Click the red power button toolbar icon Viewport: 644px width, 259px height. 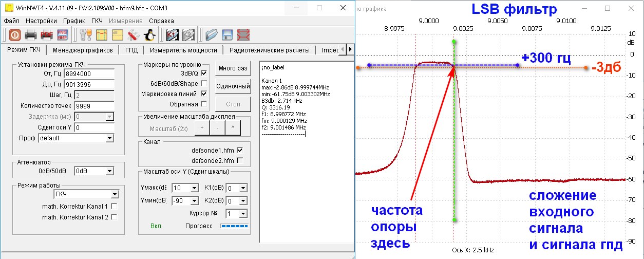coord(14,35)
